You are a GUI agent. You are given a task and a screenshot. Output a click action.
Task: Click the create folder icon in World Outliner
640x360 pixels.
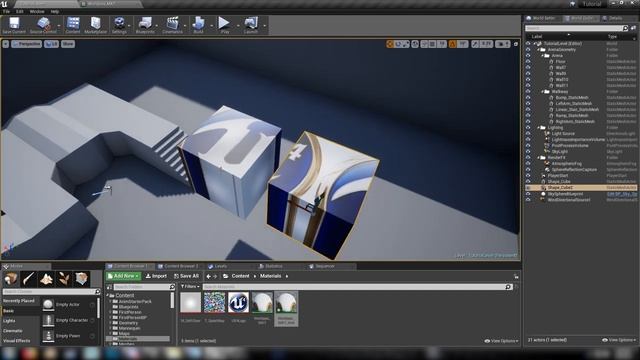[x=633, y=28]
